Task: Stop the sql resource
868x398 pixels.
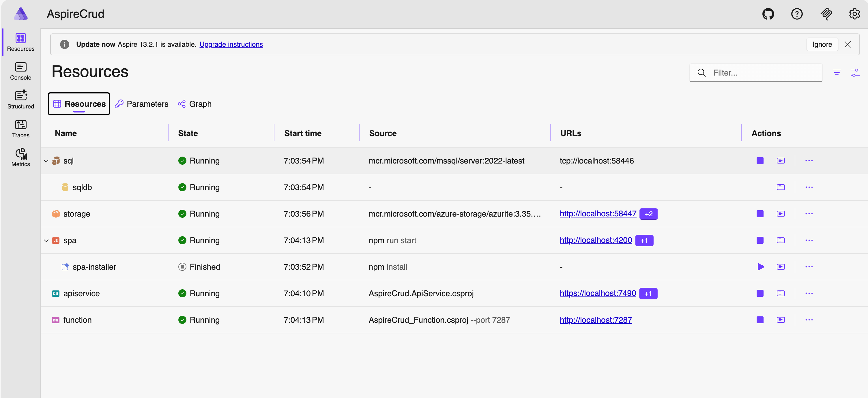Action: [759, 161]
